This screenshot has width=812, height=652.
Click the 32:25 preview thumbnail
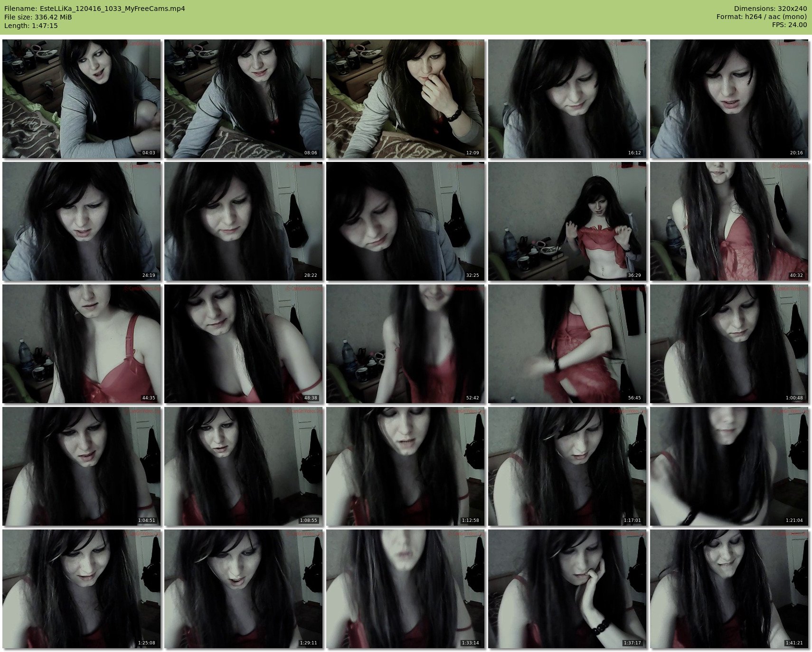(x=405, y=221)
